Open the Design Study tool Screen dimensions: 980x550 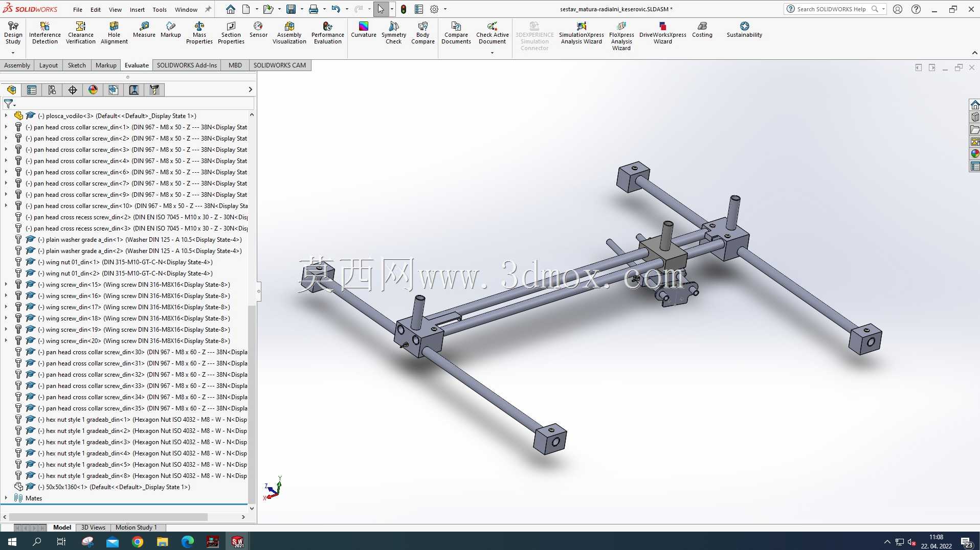13,33
